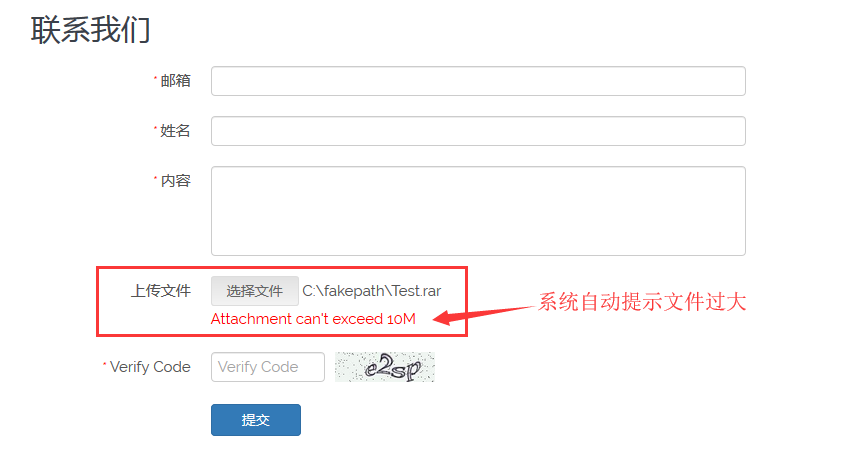Click the red asterisk beside 内容
850x451 pixels.
pos(156,178)
